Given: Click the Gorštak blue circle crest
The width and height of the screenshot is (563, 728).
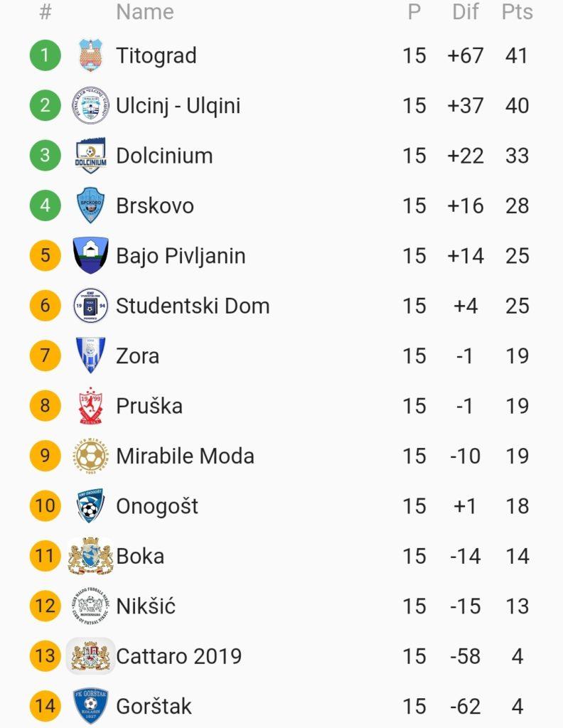Looking at the screenshot, I should coord(91,706).
